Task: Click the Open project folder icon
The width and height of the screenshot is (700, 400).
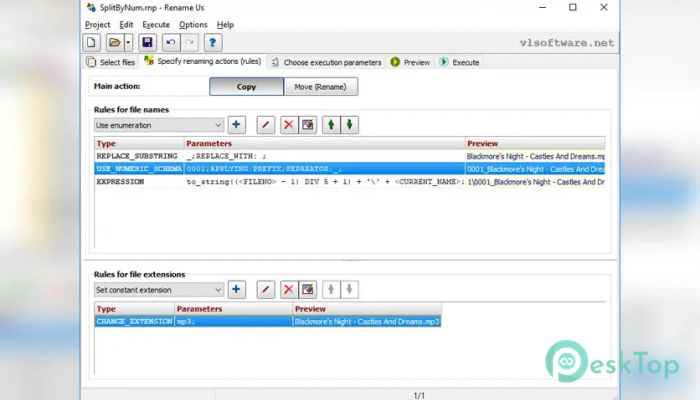Action: 115,43
